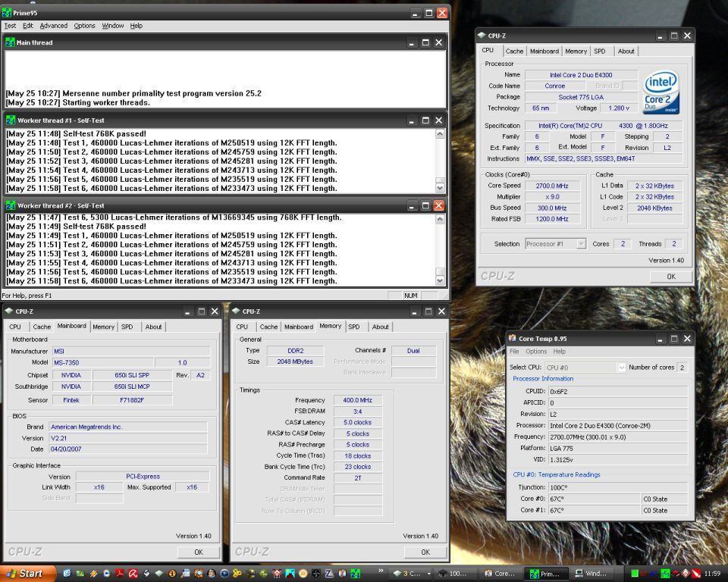The height and width of the screenshot is (582, 728).
Task: Click the Z quick launch icon
Action: coord(329,573)
